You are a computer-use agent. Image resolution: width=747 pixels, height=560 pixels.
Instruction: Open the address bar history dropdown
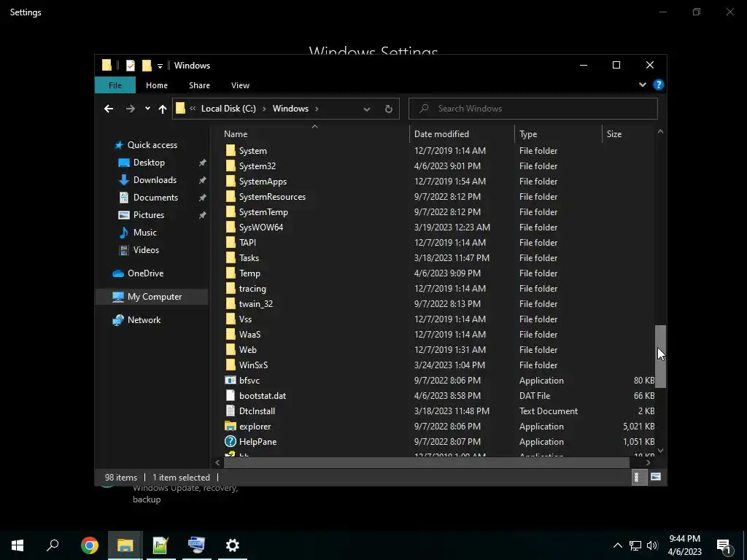[367, 109]
